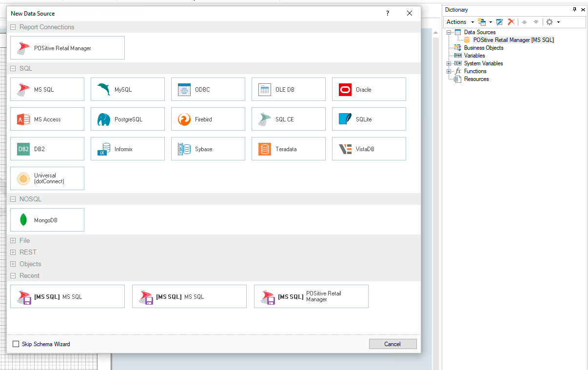
Task: Open the recent POSitive Retail Manager MS SQL connection
Action: click(311, 296)
